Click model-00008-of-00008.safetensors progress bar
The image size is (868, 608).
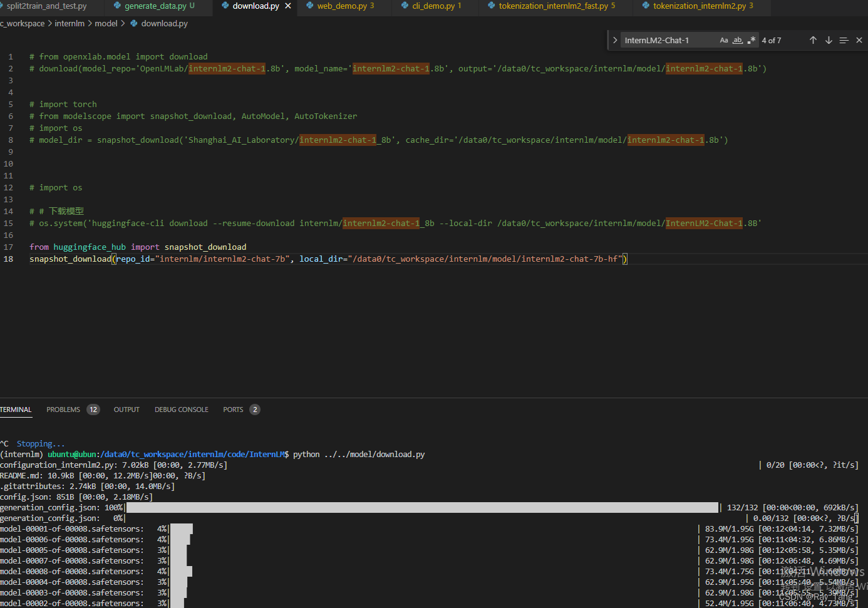[x=181, y=572]
